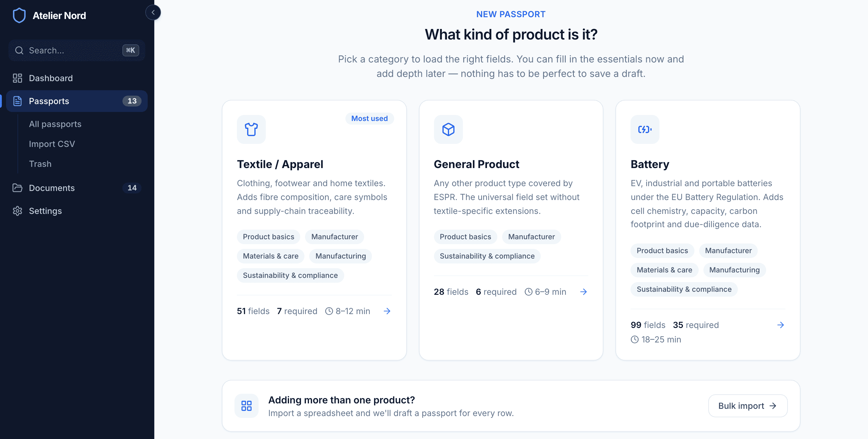
Task: Click the search magnifier icon
Action: click(x=19, y=50)
